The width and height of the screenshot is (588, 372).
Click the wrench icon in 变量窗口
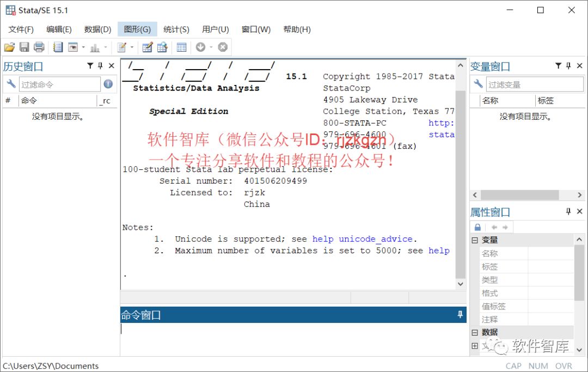click(x=478, y=84)
